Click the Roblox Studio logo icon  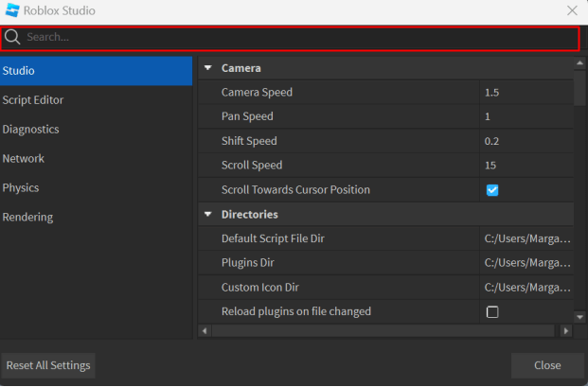pyautogui.click(x=11, y=10)
